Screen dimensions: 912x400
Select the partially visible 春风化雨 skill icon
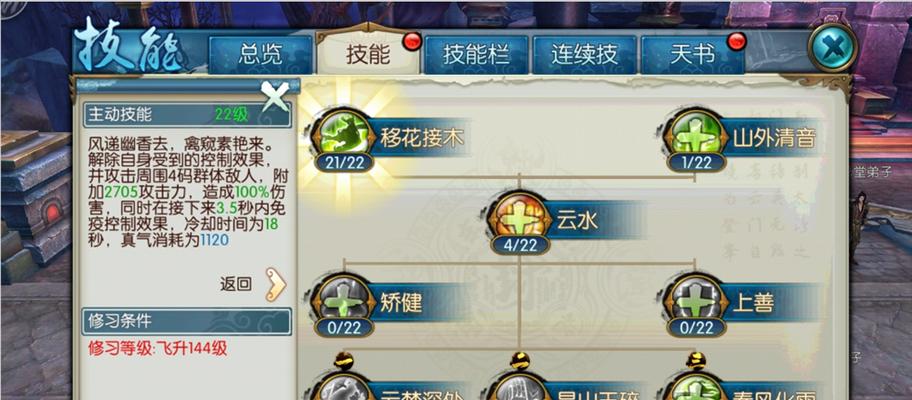[x=696, y=386]
